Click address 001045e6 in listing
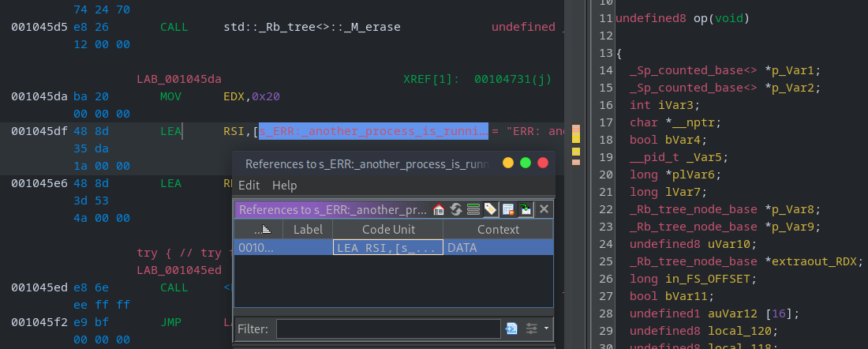Screen dimensions: 868x349 pos(39,183)
